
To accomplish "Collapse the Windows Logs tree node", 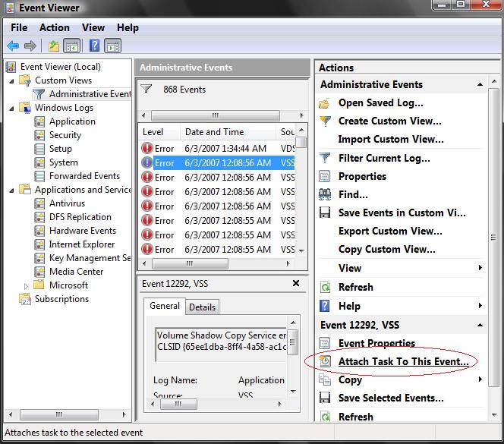I will pos(12,109).
